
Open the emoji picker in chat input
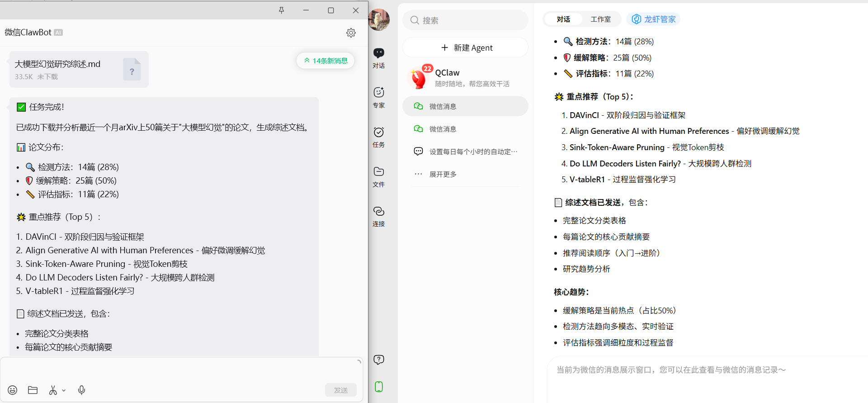[x=13, y=390]
